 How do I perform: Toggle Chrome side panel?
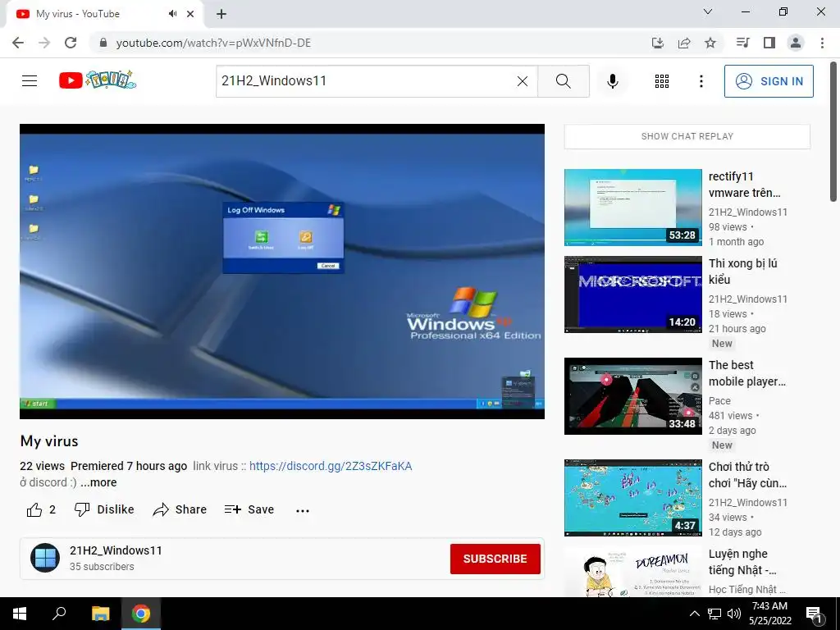769,43
